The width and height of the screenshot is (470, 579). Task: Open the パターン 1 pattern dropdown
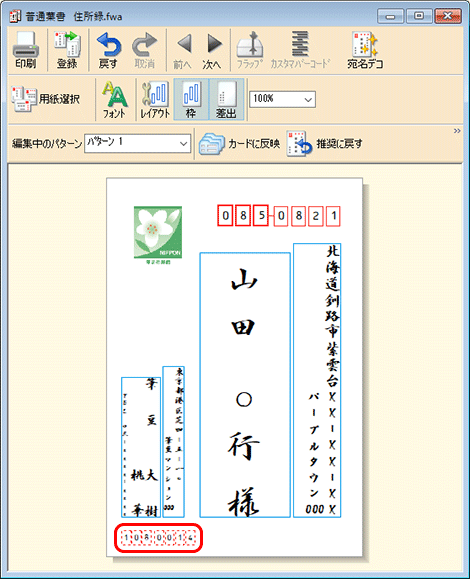point(137,143)
